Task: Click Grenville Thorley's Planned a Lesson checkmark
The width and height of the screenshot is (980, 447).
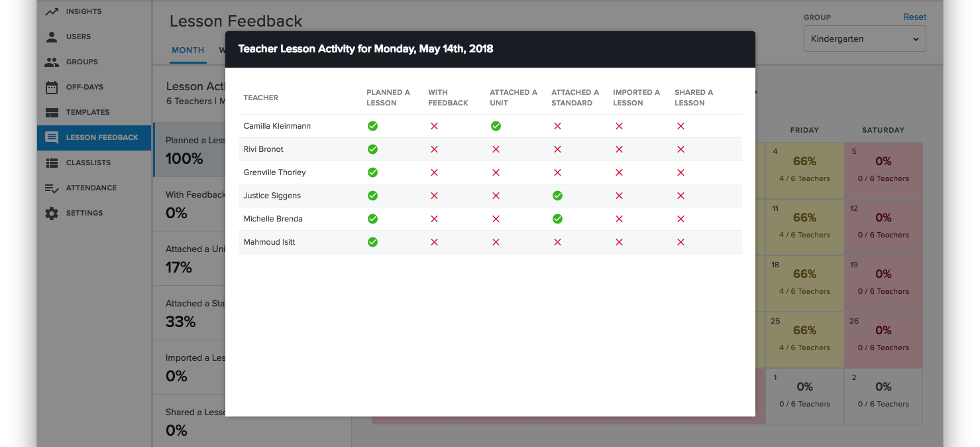Action: tap(372, 172)
